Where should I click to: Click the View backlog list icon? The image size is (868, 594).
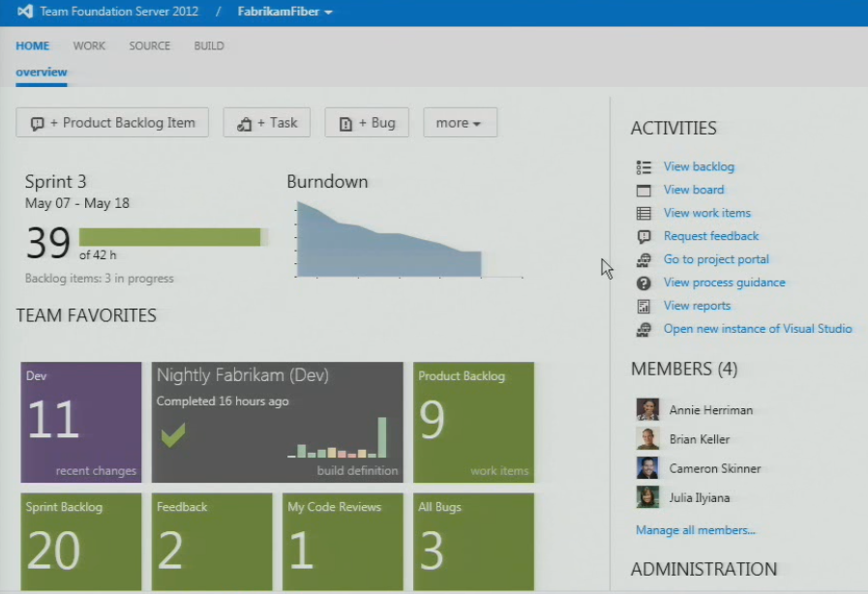(x=644, y=166)
